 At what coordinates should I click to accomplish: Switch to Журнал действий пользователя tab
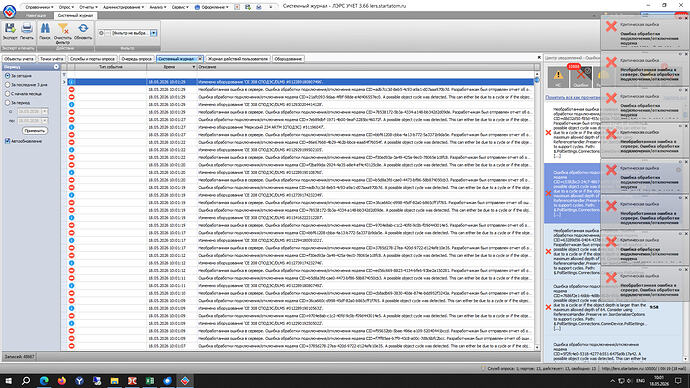(x=238, y=59)
